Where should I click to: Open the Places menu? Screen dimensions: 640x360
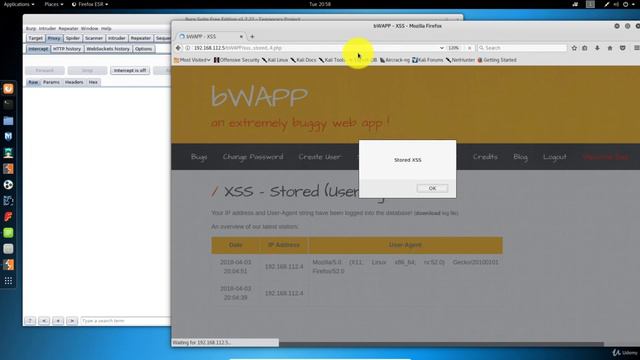(x=54, y=4)
